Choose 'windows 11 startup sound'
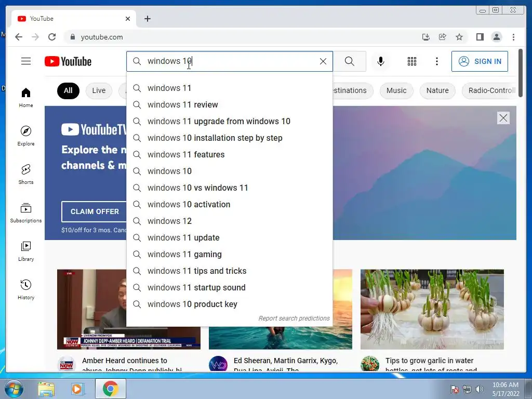 (x=229, y=287)
